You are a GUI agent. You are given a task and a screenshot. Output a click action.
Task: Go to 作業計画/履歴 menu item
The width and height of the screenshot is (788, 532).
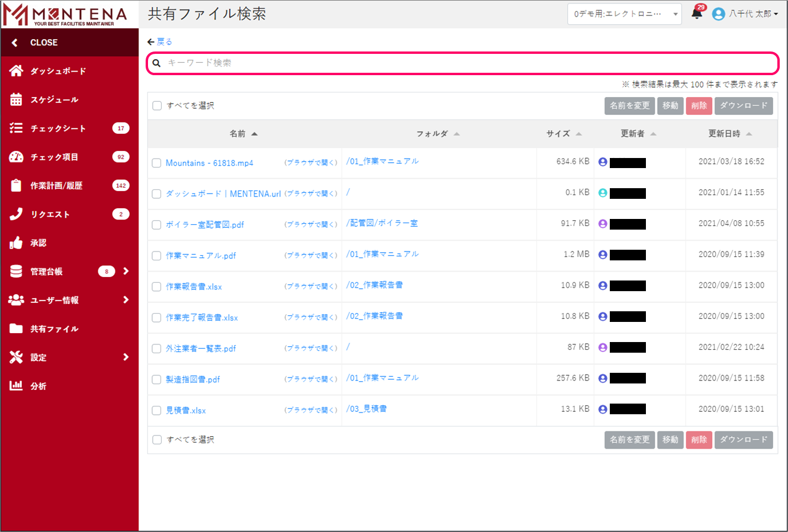(56, 186)
